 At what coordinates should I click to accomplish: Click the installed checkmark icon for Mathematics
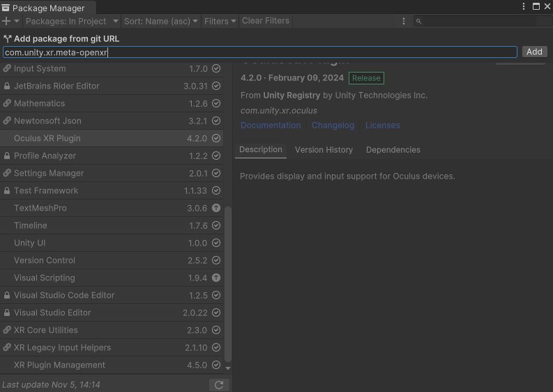pos(216,103)
